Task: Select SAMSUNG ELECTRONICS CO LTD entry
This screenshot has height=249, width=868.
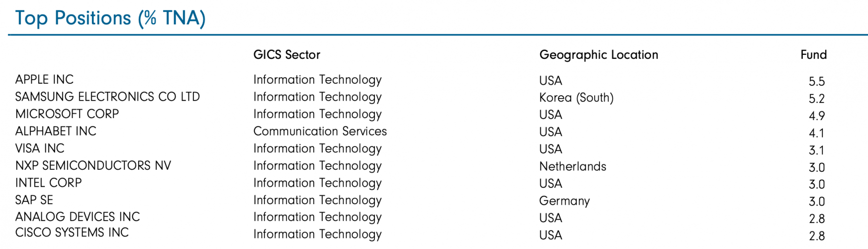Action: click(107, 97)
